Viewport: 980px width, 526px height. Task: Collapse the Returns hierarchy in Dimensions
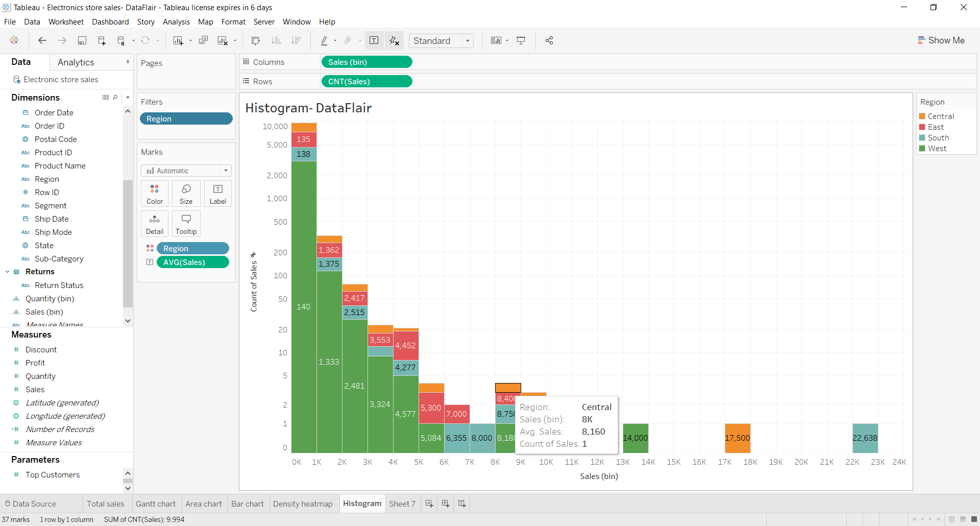click(x=7, y=271)
